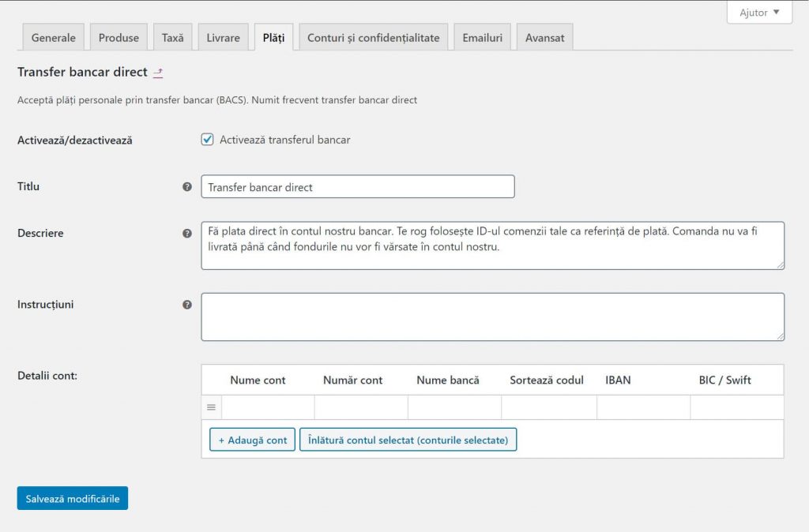Image resolution: width=809 pixels, height=532 pixels.
Task: Open the Taxă tab
Action: (172, 38)
